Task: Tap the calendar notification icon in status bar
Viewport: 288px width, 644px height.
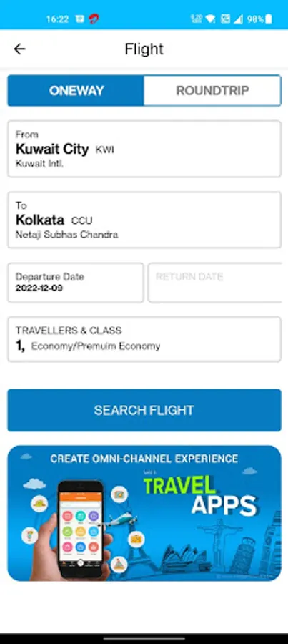Action: [x=80, y=19]
